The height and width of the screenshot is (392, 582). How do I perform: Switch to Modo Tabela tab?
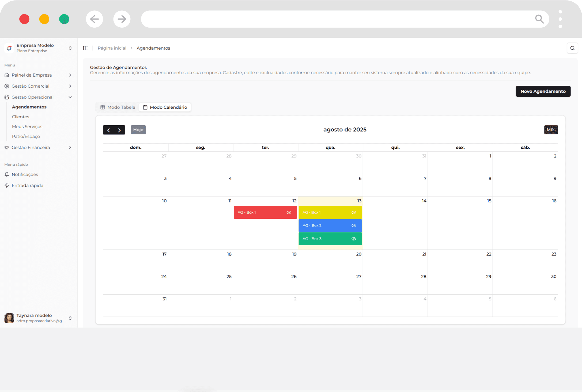[118, 107]
